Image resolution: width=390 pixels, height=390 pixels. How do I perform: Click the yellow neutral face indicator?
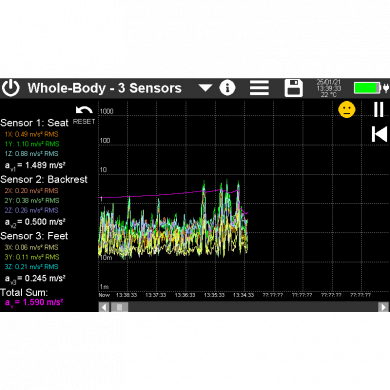click(347, 109)
